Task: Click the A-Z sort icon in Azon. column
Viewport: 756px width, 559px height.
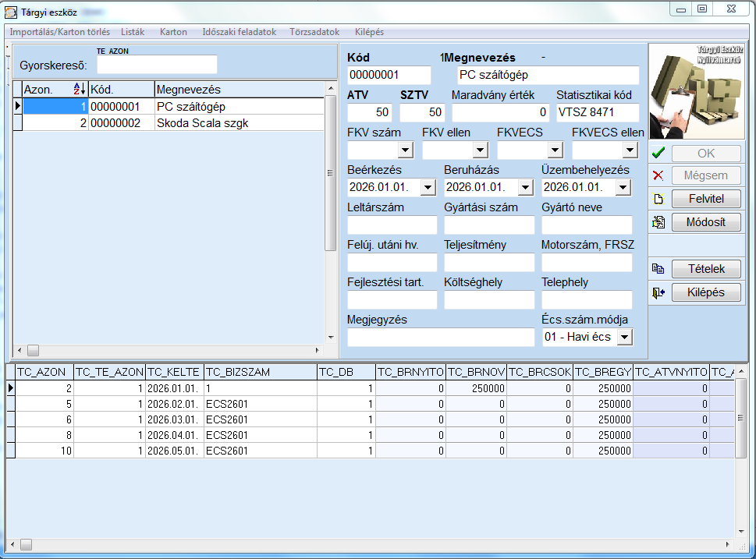Action: [80, 89]
